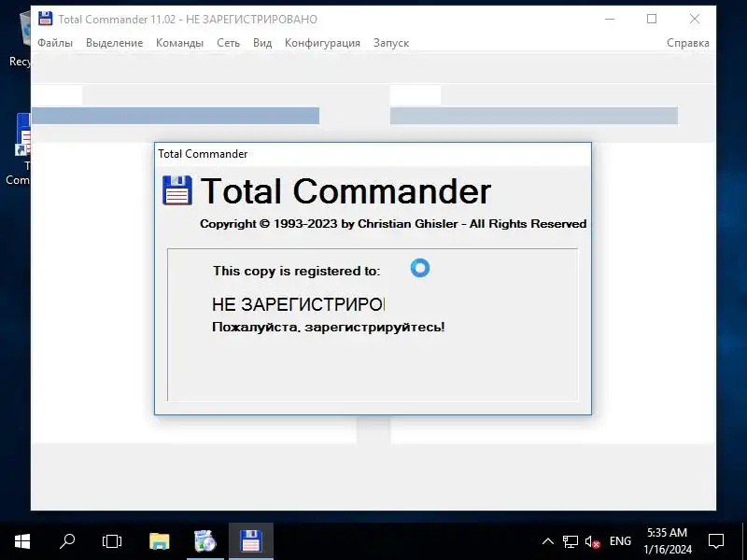Open the clock showing 5:35 AM
Image resolution: width=747 pixels, height=560 pixels.
tap(667, 541)
